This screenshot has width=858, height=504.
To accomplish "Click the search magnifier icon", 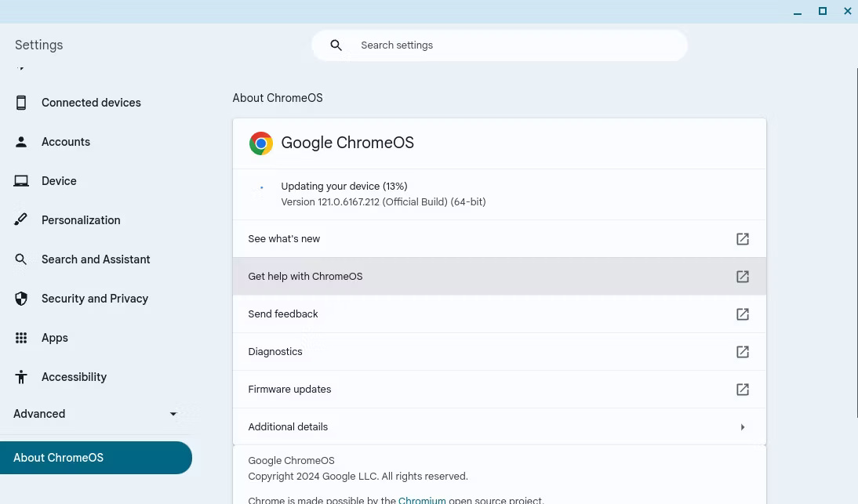I will pyautogui.click(x=336, y=45).
